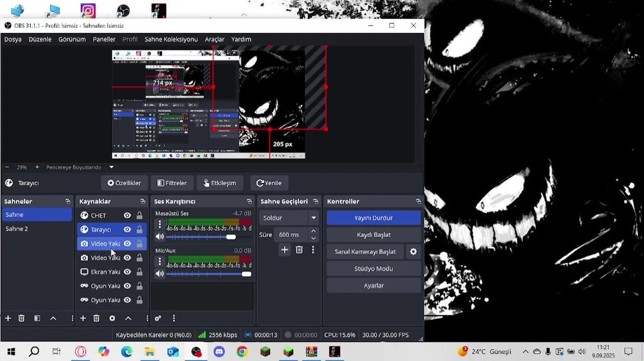Zoom in preview with plus icon
644x361 pixels.
click(37, 167)
